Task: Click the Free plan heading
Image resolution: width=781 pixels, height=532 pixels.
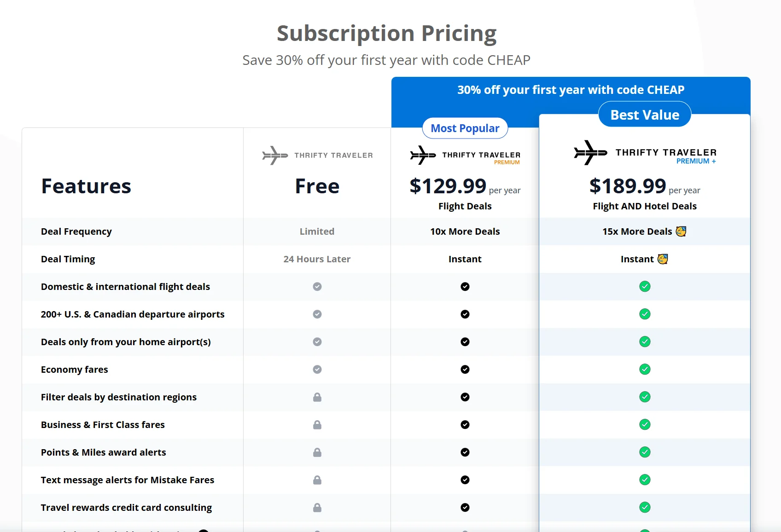Action: click(317, 186)
